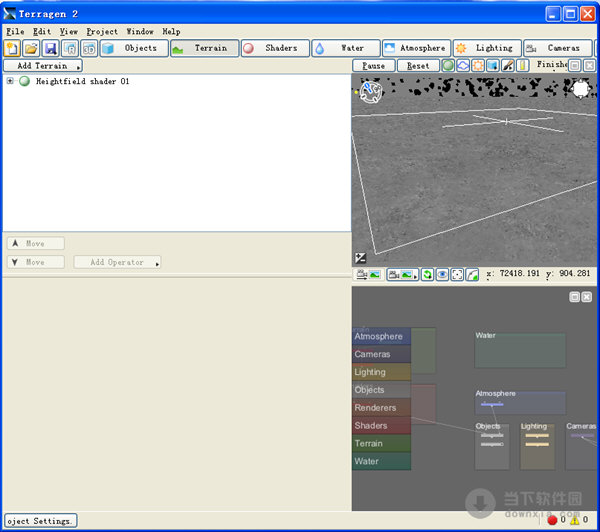Click the yellow ruler measure icon

click(523, 66)
